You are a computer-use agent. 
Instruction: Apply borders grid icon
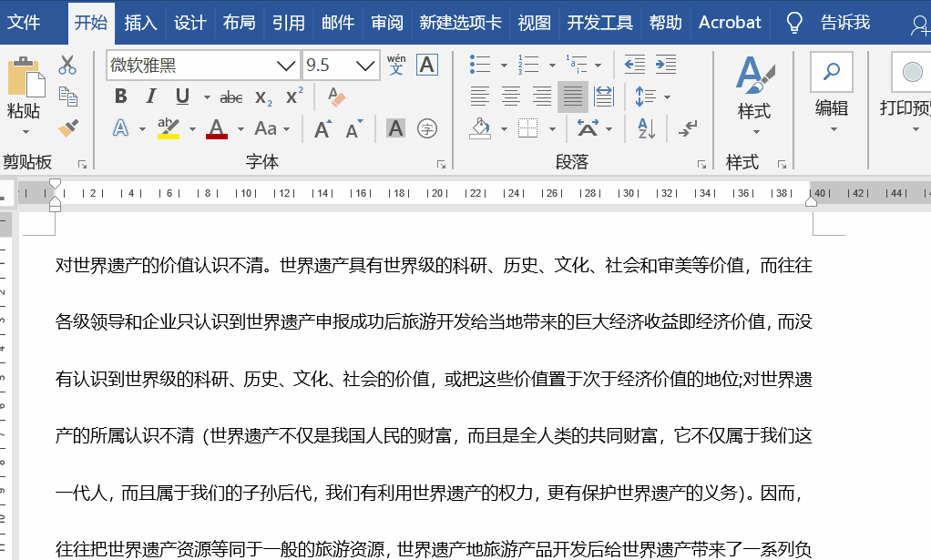click(x=527, y=128)
